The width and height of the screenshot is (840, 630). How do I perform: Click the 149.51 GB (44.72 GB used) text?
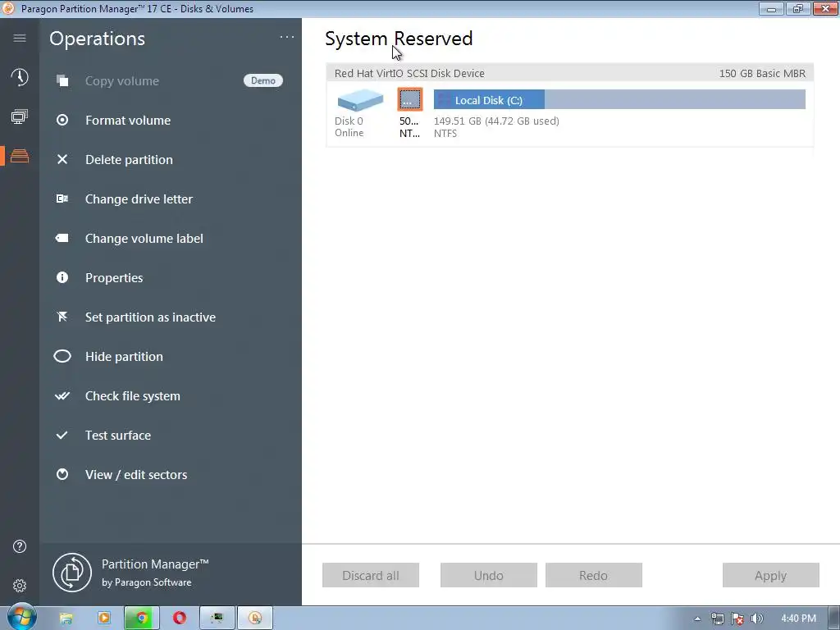click(496, 121)
